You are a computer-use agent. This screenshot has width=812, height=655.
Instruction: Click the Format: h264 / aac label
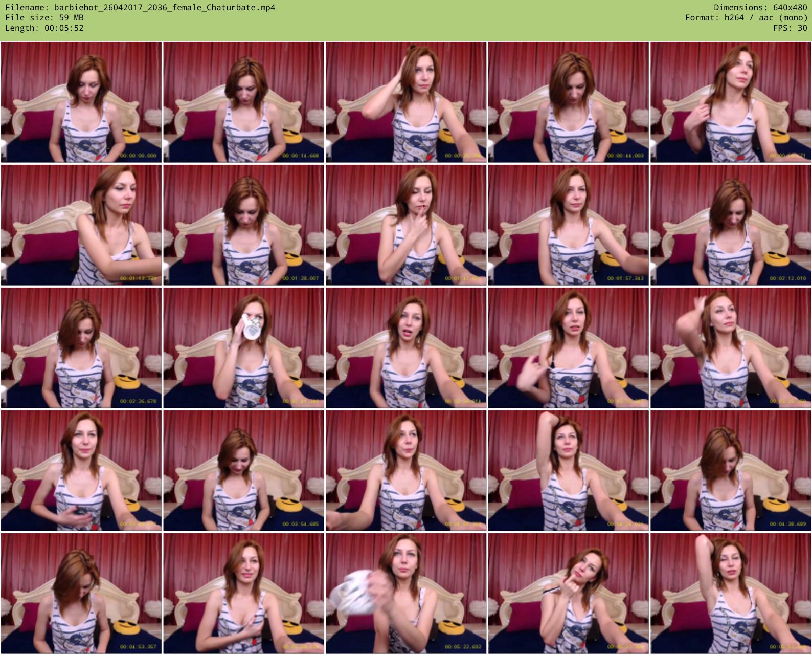(746, 18)
